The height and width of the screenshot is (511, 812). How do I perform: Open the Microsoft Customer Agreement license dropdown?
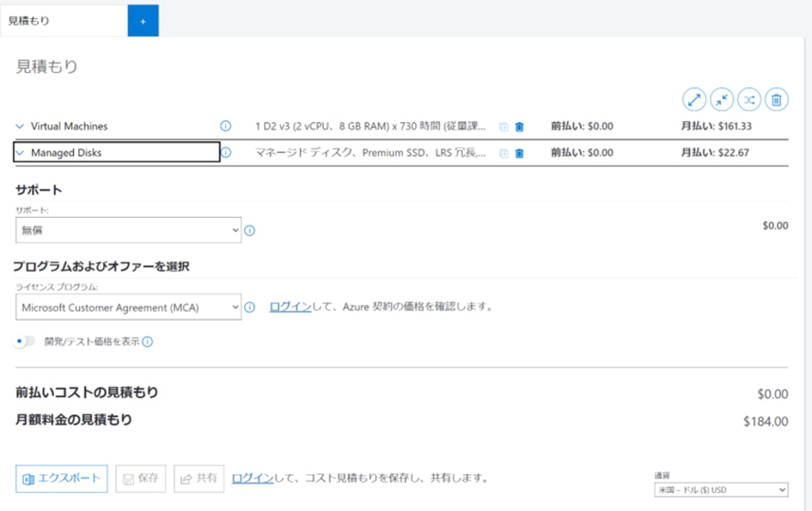coord(128,307)
